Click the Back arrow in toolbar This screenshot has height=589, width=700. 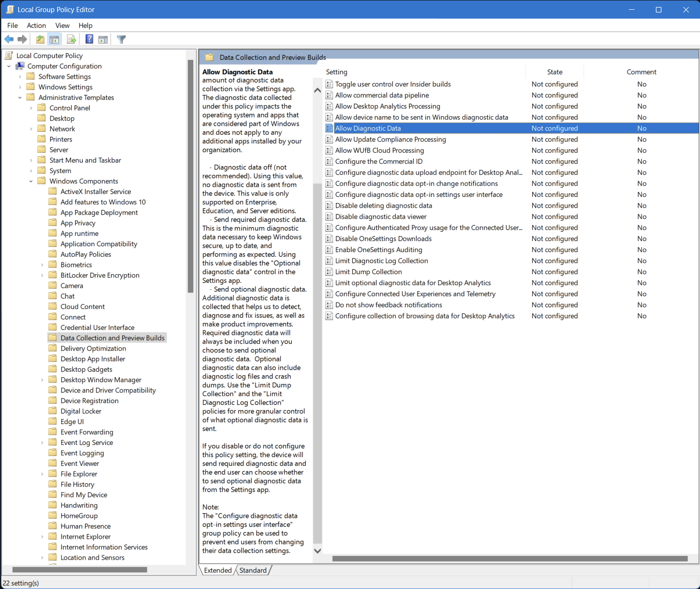[9, 39]
